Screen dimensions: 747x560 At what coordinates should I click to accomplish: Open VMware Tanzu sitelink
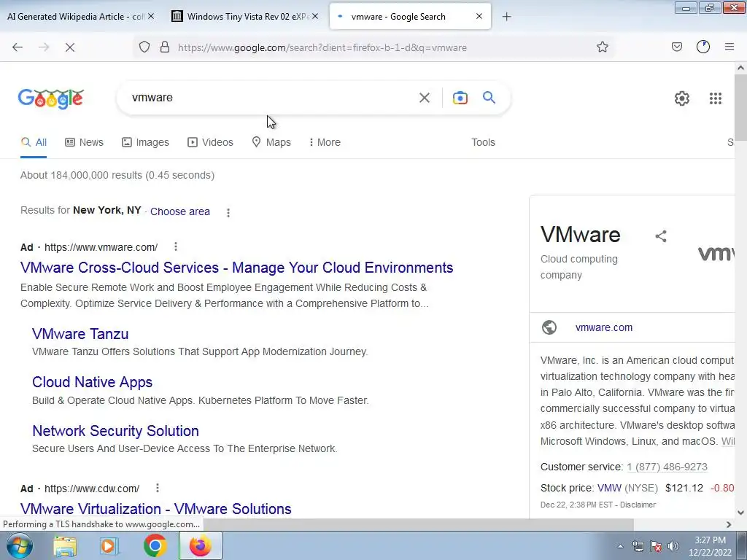[80, 334]
